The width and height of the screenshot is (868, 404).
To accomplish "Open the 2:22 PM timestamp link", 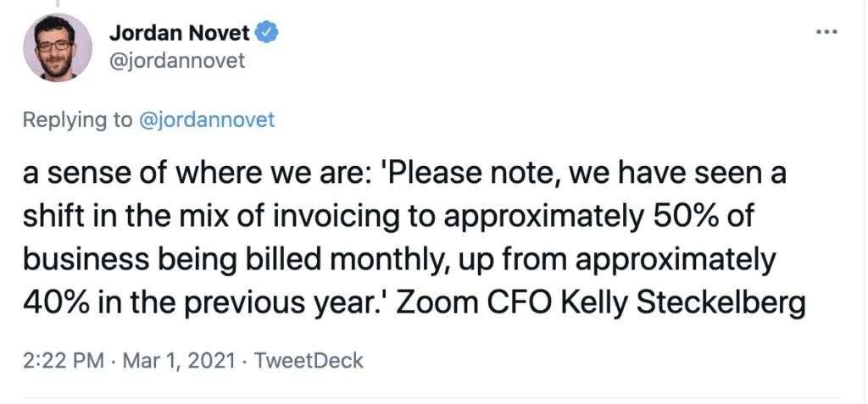I will pos(64,361).
